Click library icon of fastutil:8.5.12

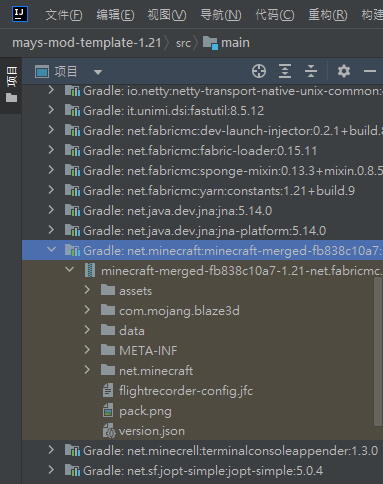point(72,110)
